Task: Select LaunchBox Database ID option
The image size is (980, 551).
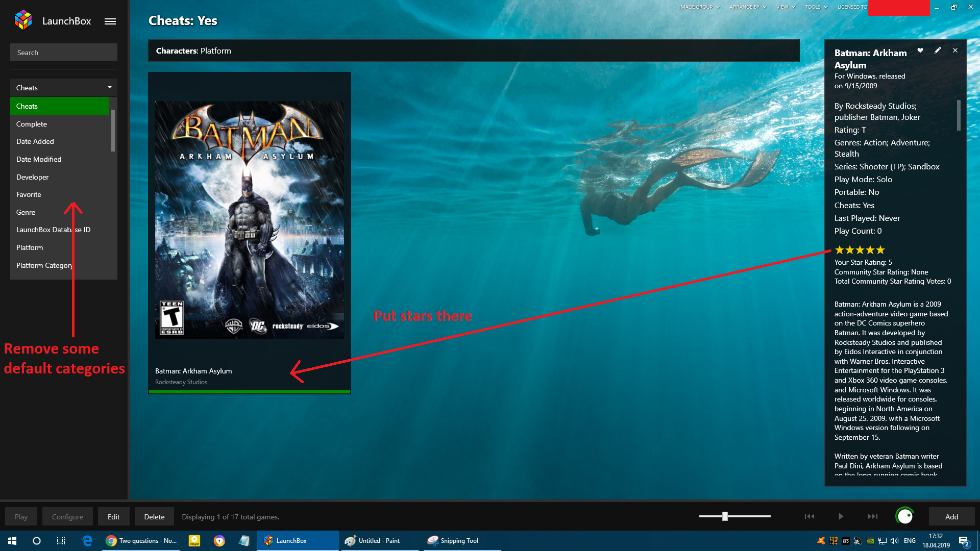Action: click(60, 230)
